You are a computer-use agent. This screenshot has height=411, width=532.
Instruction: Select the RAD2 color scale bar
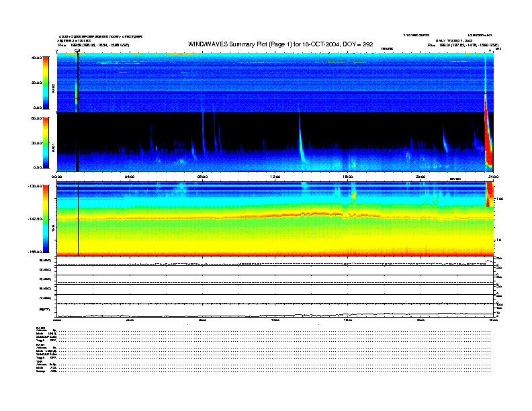click(x=46, y=83)
